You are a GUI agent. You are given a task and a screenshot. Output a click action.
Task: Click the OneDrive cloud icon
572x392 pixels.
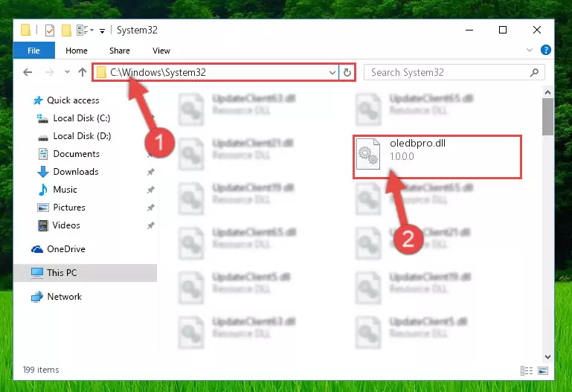[x=37, y=249]
